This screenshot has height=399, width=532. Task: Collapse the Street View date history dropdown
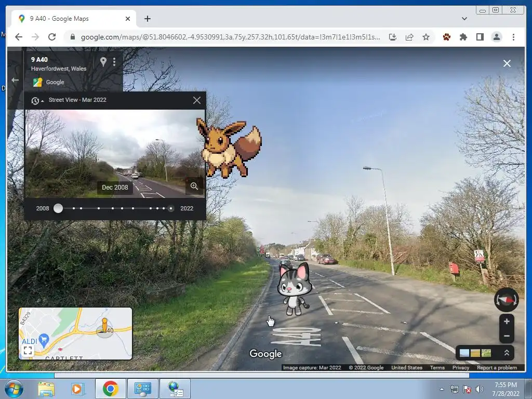tap(37, 100)
